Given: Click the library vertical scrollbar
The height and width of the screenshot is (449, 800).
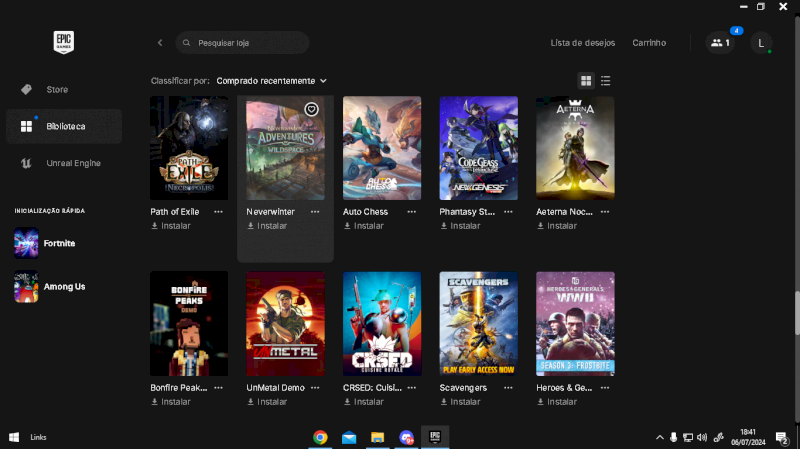Looking at the screenshot, I should pos(797,313).
